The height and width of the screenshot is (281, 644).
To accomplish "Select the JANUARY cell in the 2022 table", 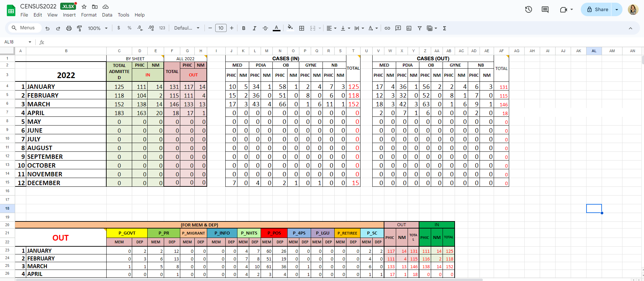I will tap(66, 86).
